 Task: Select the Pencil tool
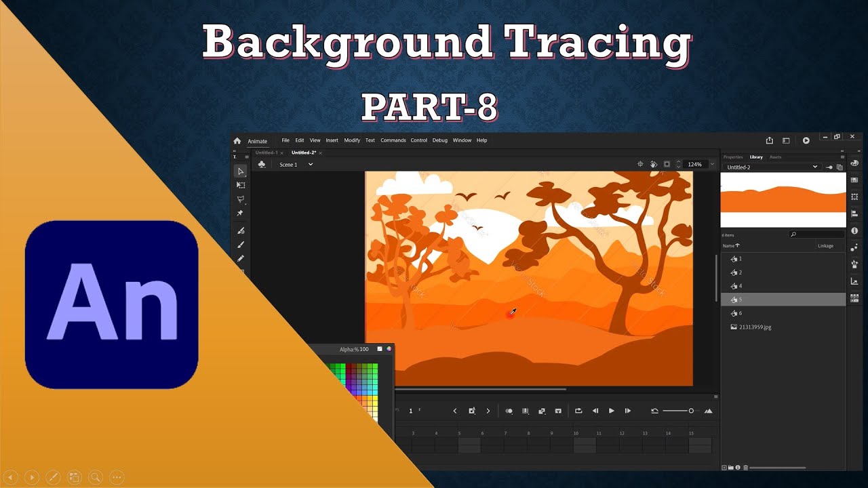point(241,258)
